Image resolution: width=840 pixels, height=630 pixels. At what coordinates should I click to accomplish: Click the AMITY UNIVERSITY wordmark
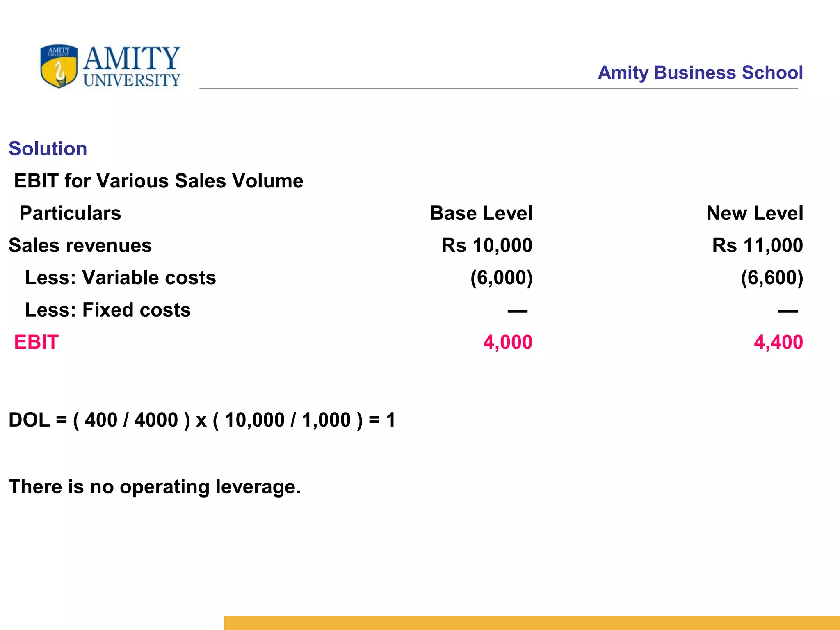132,66
